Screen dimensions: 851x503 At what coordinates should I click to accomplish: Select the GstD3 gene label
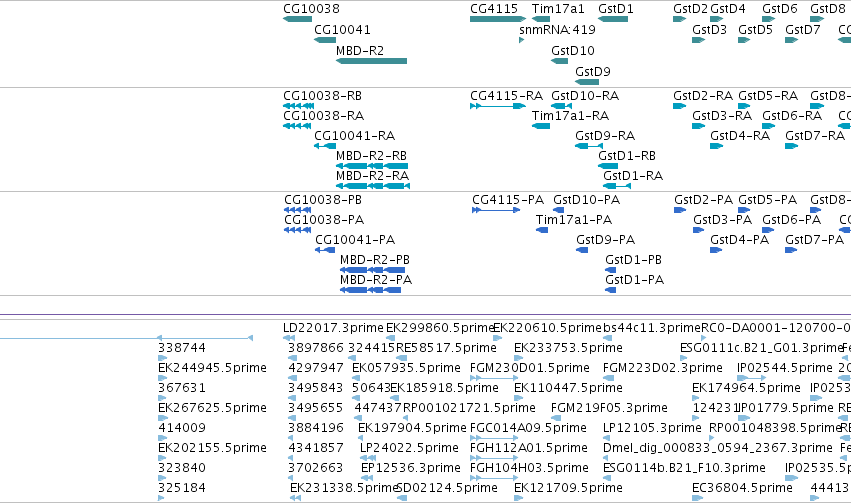click(709, 30)
